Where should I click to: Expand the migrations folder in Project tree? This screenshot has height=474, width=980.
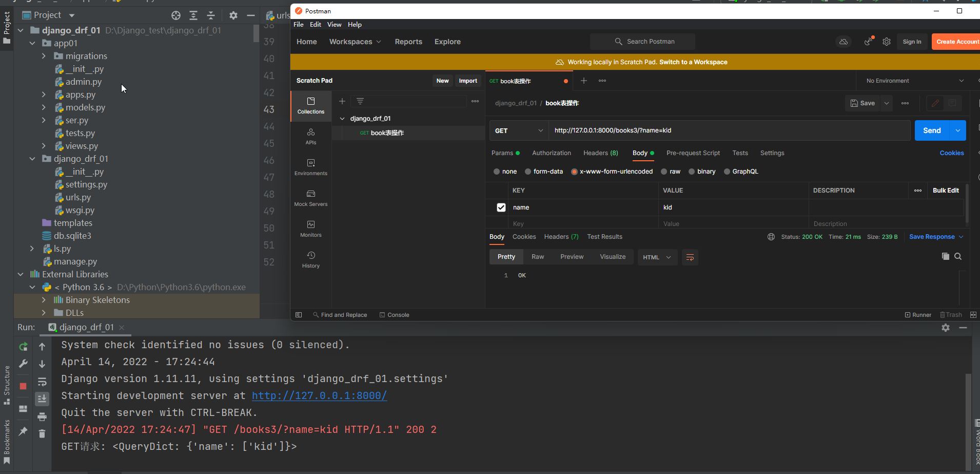[x=44, y=56]
